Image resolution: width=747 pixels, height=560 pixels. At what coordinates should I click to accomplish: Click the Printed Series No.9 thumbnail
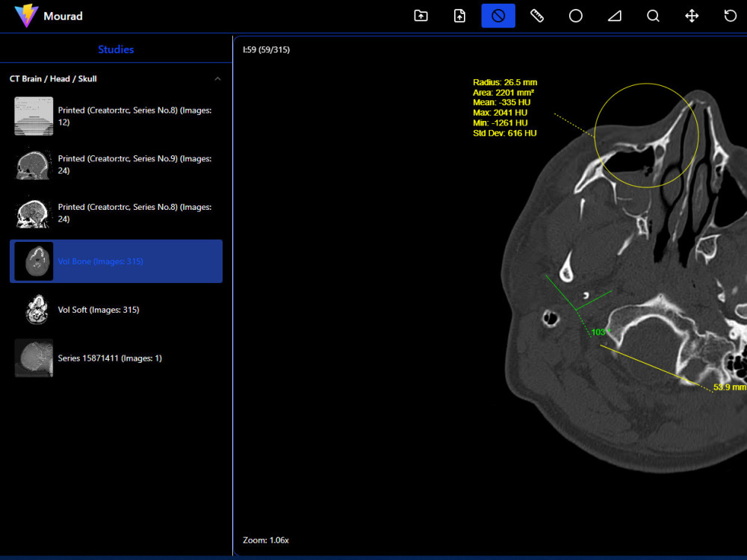[34, 164]
